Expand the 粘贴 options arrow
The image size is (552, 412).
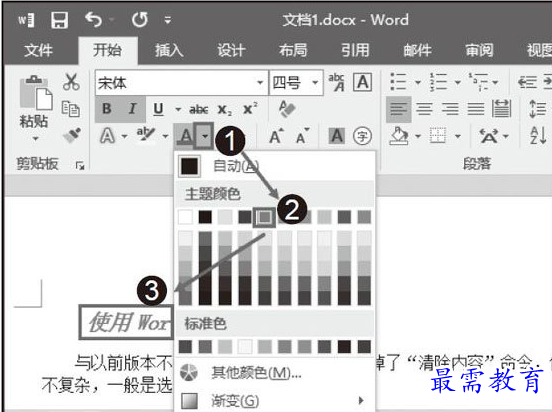pos(35,139)
